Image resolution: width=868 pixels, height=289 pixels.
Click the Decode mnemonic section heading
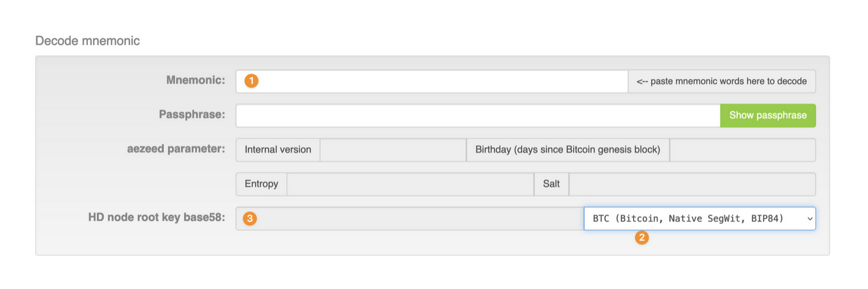pos(87,41)
